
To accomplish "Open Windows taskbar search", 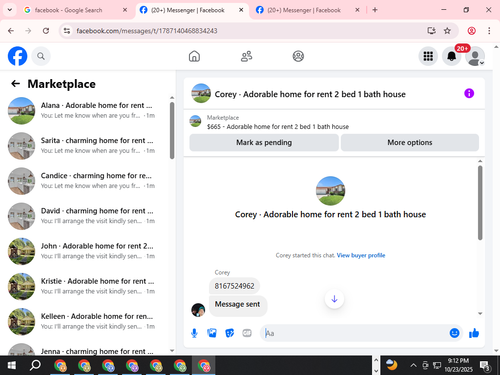I will (35, 365).
